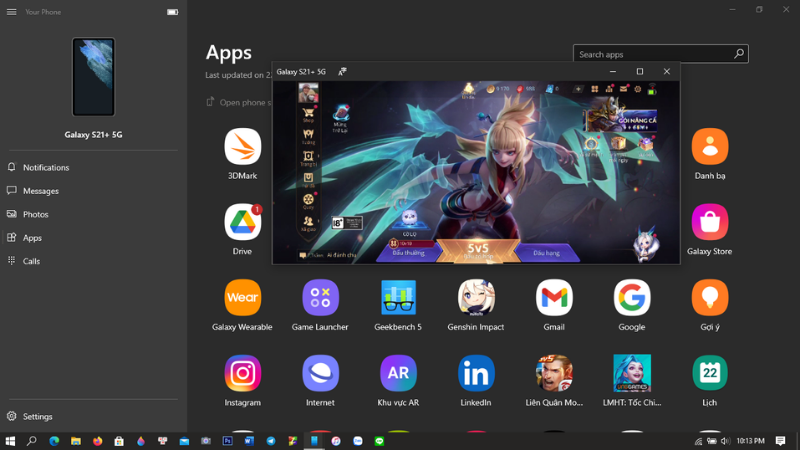Screen dimensions: 800x450
Task: Select Đấu hạng ranked mode
Action: coord(546,253)
